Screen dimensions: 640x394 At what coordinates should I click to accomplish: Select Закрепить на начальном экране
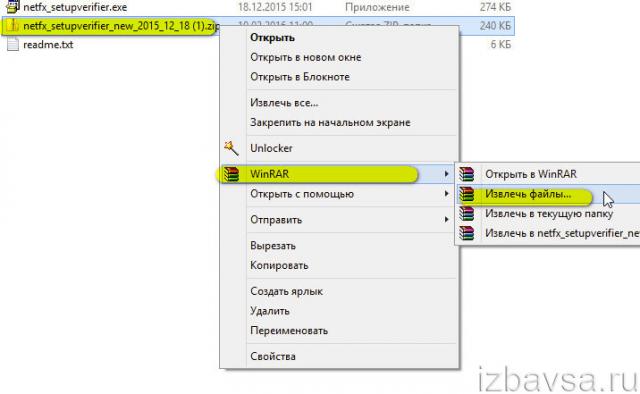(x=330, y=122)
